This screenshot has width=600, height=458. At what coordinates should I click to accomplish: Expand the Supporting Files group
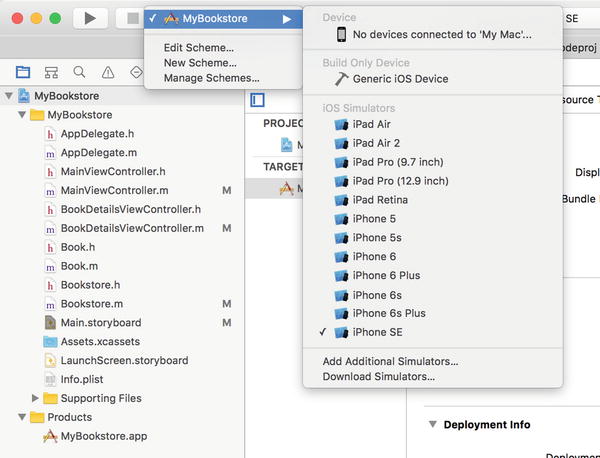point(35,398)
